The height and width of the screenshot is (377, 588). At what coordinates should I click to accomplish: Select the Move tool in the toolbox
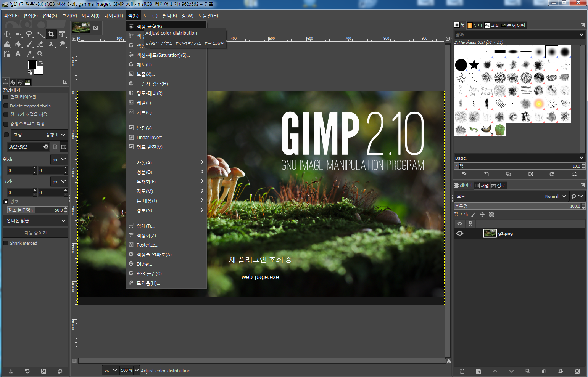pyautogui.click(x=7, y=34)
